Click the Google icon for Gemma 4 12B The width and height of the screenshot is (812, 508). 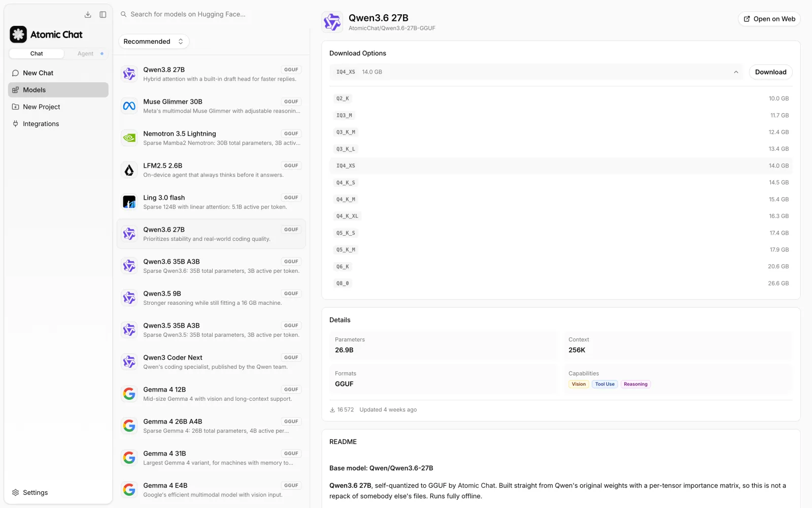(129, 394)
